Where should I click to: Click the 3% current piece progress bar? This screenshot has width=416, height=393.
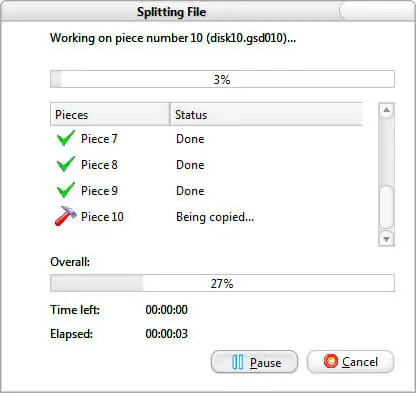pos(222,79)
